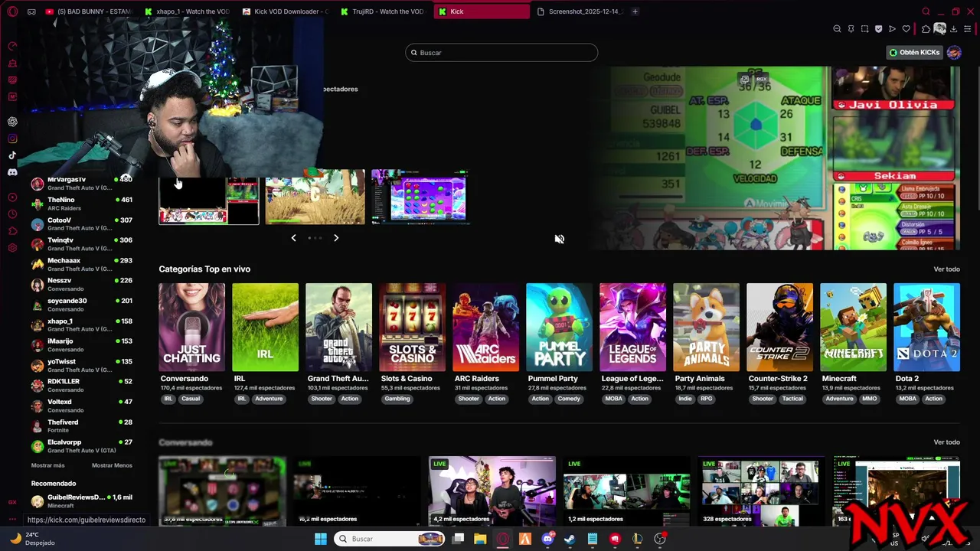Click the Gambling tag under Slots
Image resolution: width=980 pixels, height=551 pixels.
[397, 399]
